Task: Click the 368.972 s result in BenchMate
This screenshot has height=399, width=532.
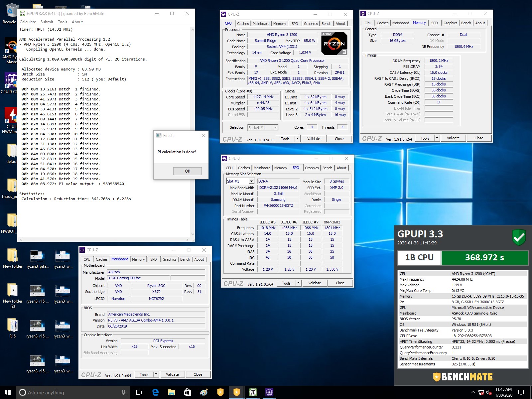Action: point(484,257)
